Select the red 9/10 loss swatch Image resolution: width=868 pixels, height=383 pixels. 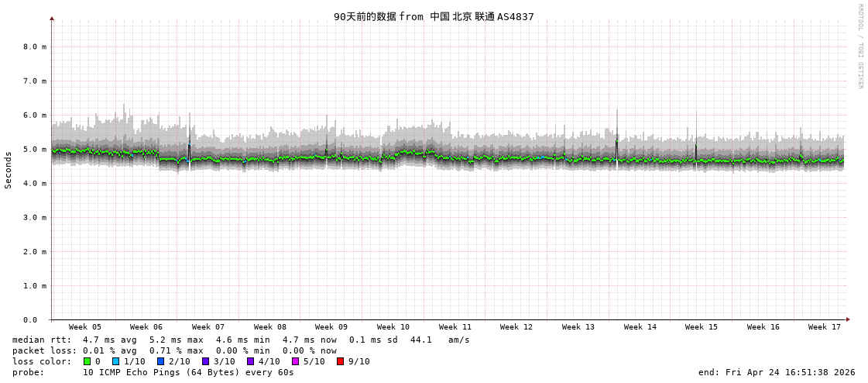(x=341, y=361)
